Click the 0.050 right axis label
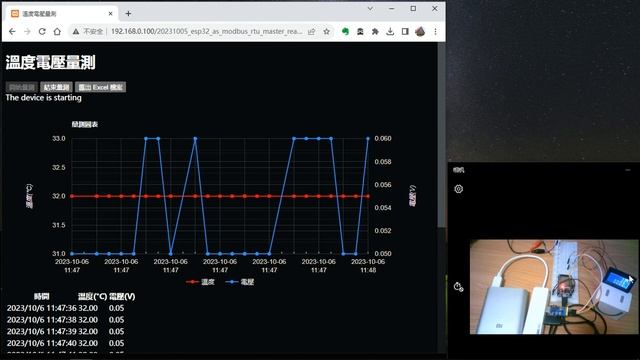The height and width of the screenshot is (360, 640). point(383,253)
